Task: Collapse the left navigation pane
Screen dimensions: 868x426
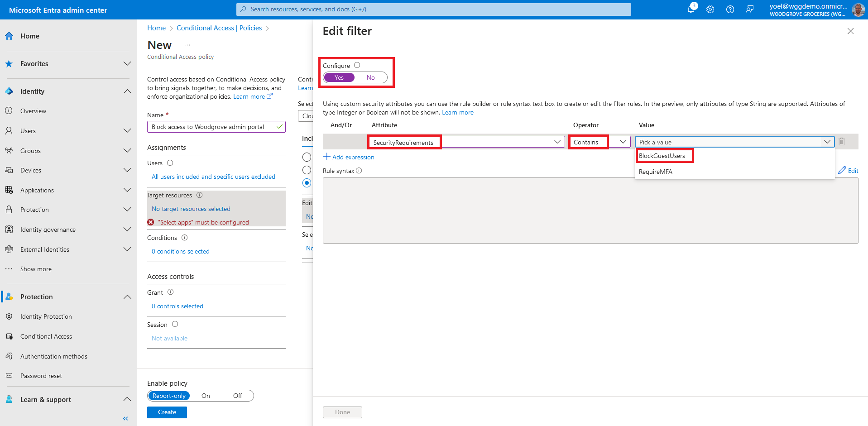Action: (125, 418)
